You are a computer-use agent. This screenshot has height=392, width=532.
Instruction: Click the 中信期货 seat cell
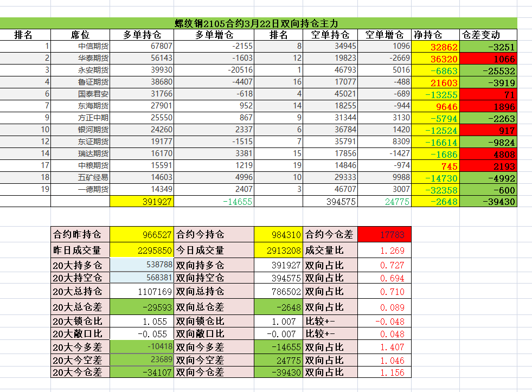[x=80, y=47]
